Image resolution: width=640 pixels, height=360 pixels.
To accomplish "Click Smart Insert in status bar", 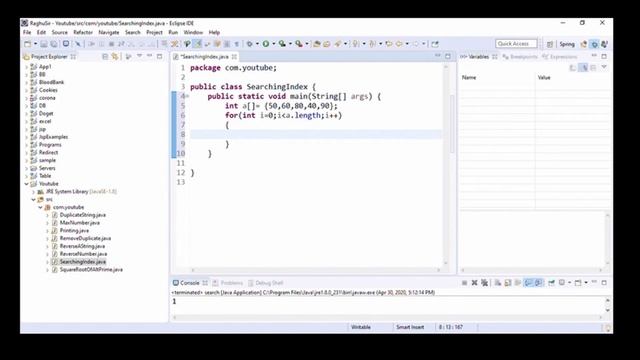I will pyautogui.click(x=410, y=327).
